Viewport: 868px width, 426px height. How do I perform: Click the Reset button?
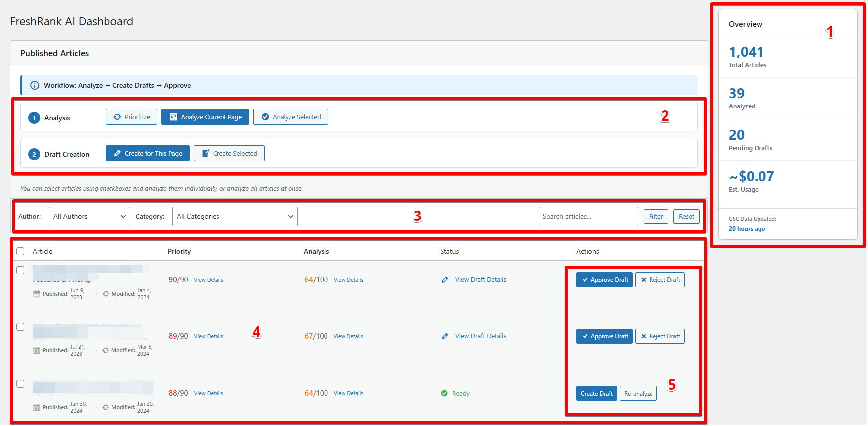[686, 216]
